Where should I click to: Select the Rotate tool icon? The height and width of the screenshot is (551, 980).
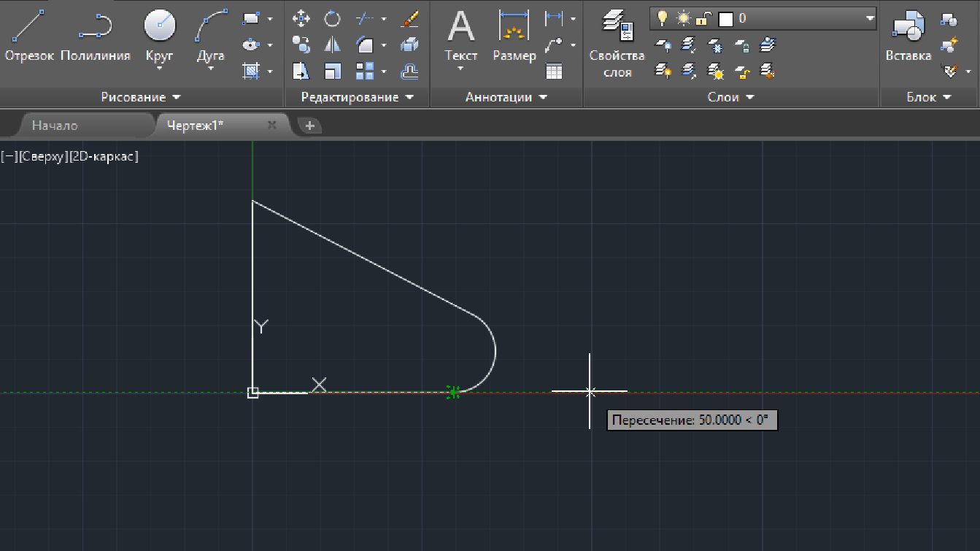[332, 18]
